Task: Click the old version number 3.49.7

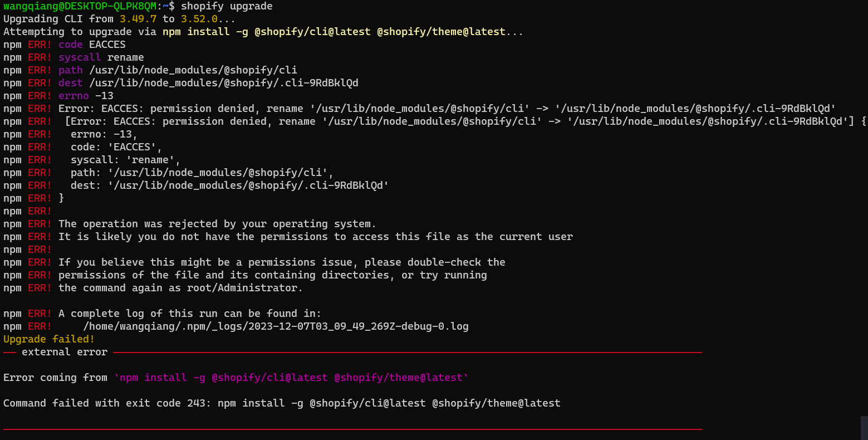Action: (138, 19)
